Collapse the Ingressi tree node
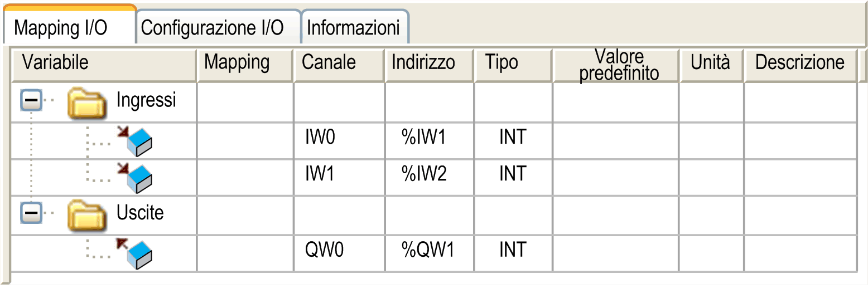868x303 pixels. [x=31, y=101]
